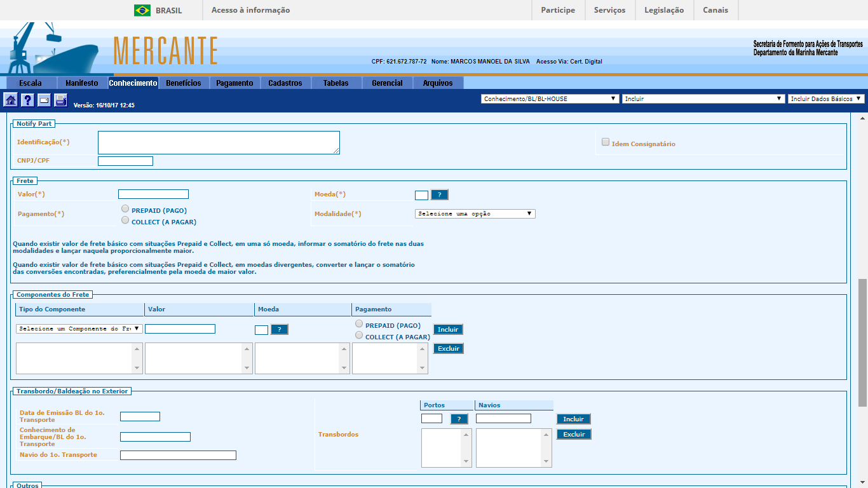The width and height of the screenshot is (868, 488).
Task: Switch to the Manifesto tab
Action: (82, 83)
